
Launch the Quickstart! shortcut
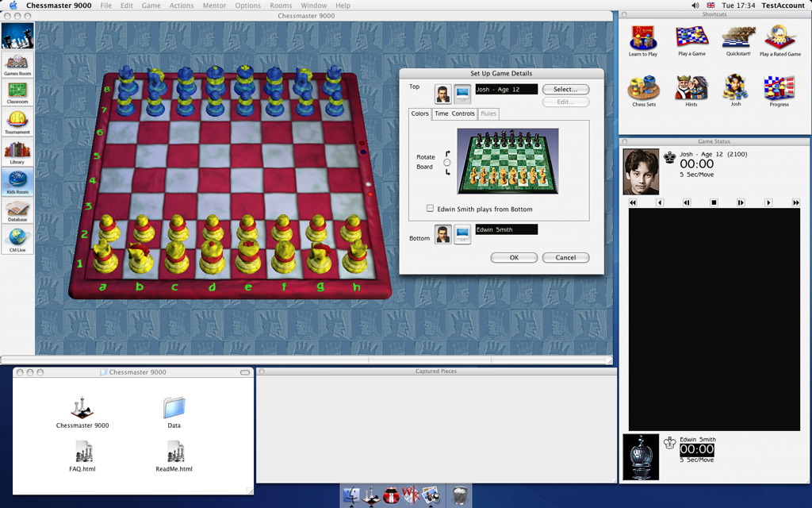738,40
